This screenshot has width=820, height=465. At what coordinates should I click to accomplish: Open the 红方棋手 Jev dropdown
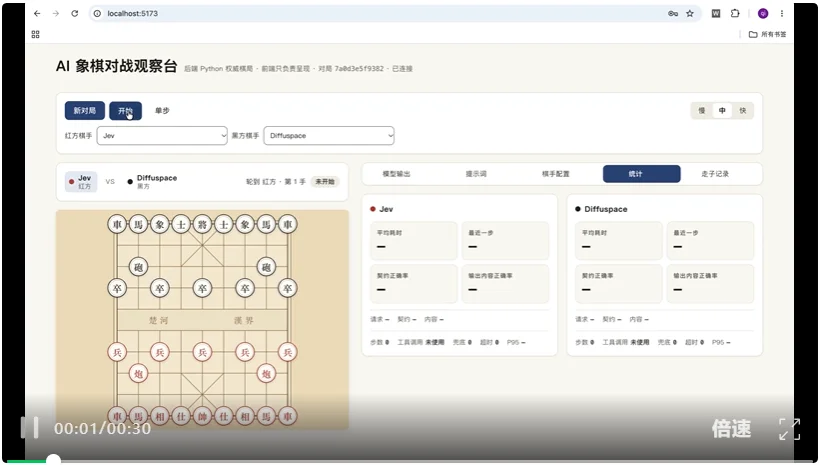pos(162,135)
